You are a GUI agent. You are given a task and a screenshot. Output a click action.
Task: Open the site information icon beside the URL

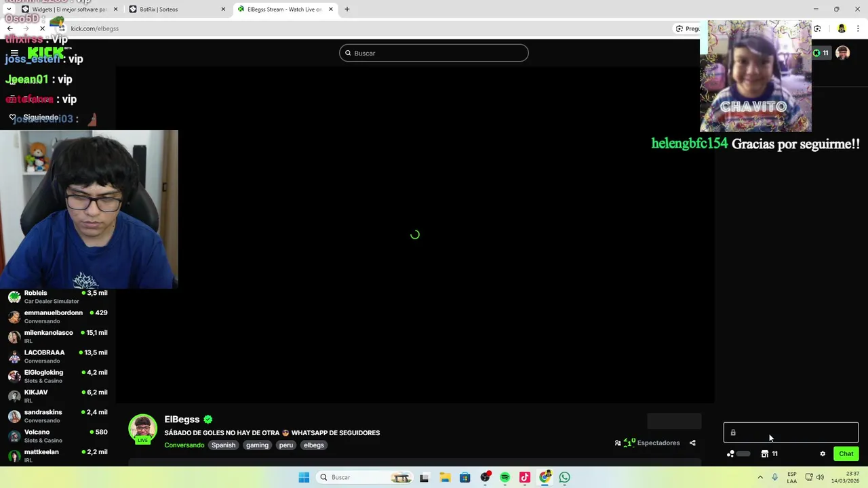(61, 28)
